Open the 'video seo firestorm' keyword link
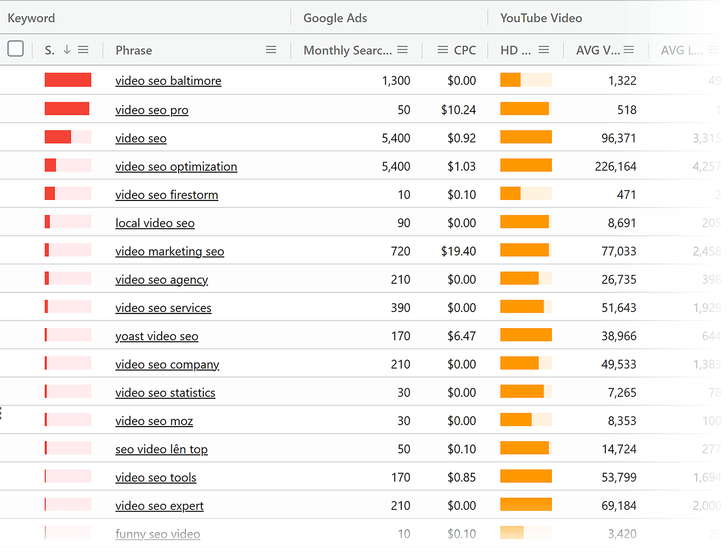The image size is (728, 560). pyautogui.click(x=167, y=195)
